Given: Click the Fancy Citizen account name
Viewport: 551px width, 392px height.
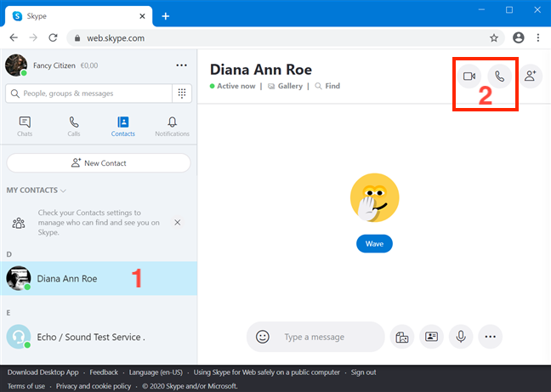Looking at the screenshot, I should coord(54,65).
